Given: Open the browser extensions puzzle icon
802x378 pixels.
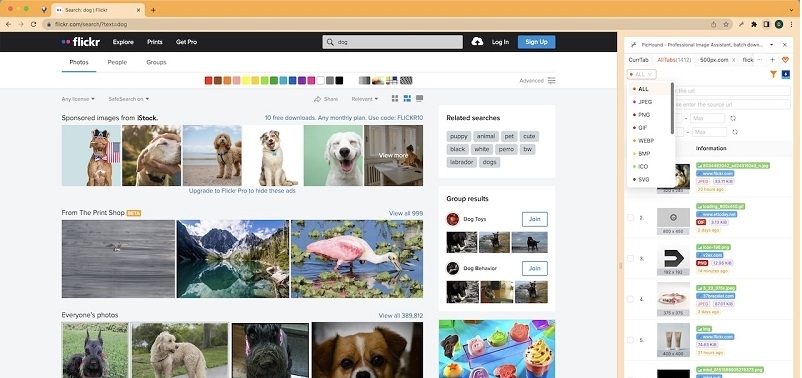Looking at the screenshot, I should [754, 24].
